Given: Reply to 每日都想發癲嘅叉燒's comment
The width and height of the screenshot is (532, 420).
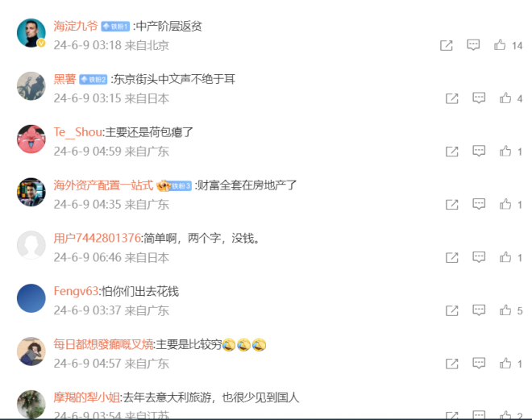Looking at the screenshot, I should [x=479, y=364].
